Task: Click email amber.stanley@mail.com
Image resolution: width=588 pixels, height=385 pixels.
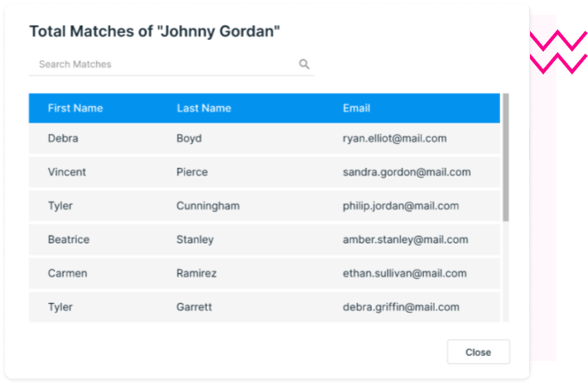Action: tap(405, 240)
